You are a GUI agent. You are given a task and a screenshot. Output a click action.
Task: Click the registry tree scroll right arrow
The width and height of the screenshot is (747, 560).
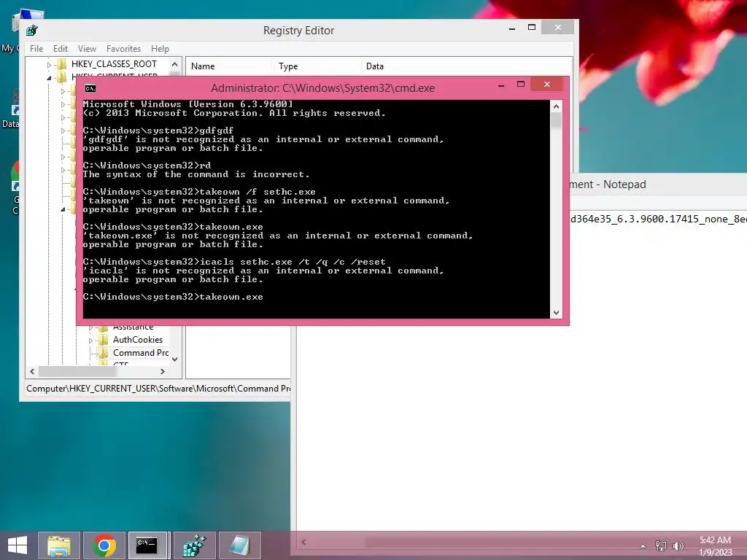[x=163, y=371]
